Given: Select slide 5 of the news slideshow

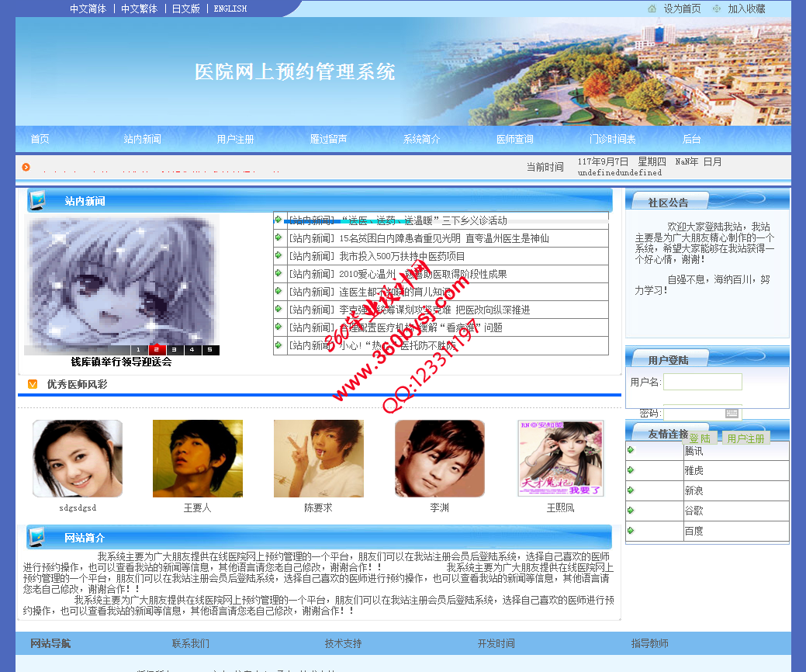Looking at the screenshot, I should pyautogui.click(x=210, y=350).
